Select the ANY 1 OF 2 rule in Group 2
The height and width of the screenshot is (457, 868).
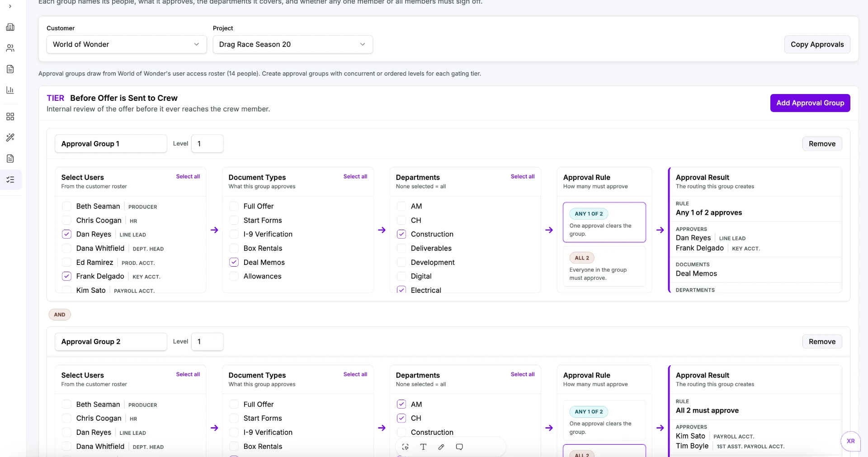pyautogui.click(x=604, y=420)
